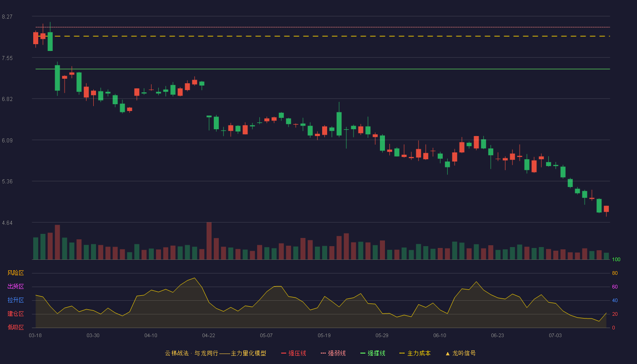Screen dimensions: 637x364
Task: Toggle the 强撑线 legend entry
Action: (373, 353)
